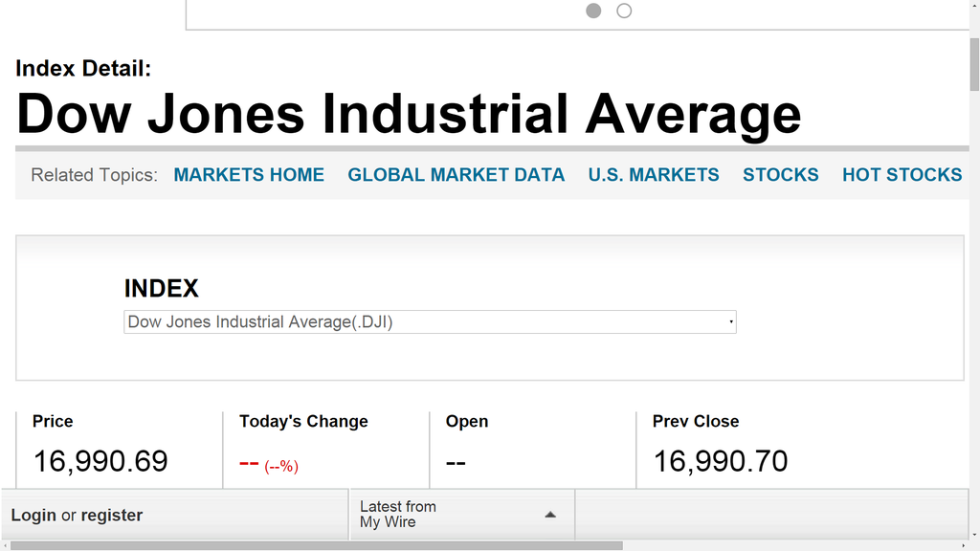The height and width of the screenshot is (551, 980).
Task: Click the horizontal scrollbar thumb at the bottom
Action: 317,545
